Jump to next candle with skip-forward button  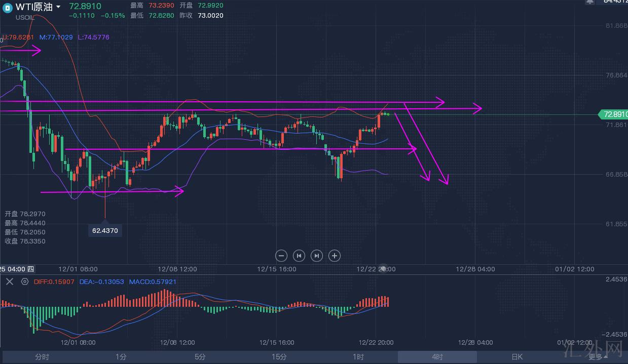coord(316,256)
